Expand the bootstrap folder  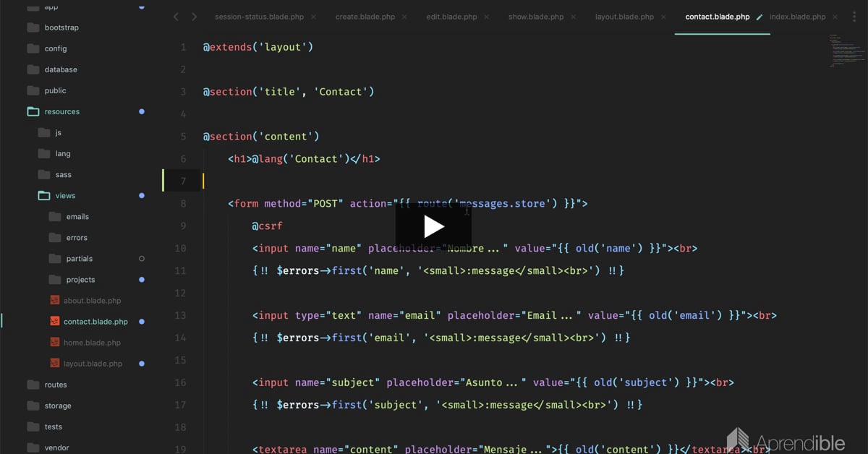click(x=61, y=27)
